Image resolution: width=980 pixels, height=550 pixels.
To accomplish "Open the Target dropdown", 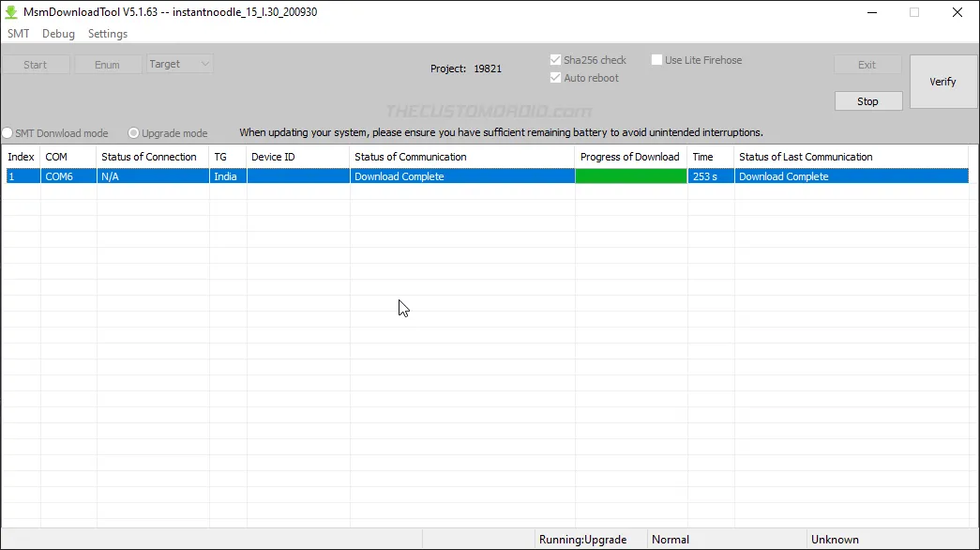I will tap(178, 64).
